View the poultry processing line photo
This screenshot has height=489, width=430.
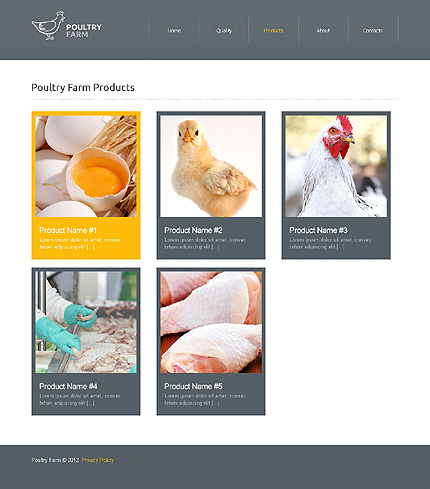coord(86,322)
